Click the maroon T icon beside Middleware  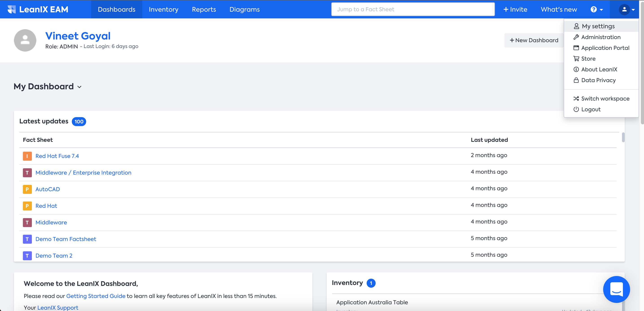(x=27, y=223)
